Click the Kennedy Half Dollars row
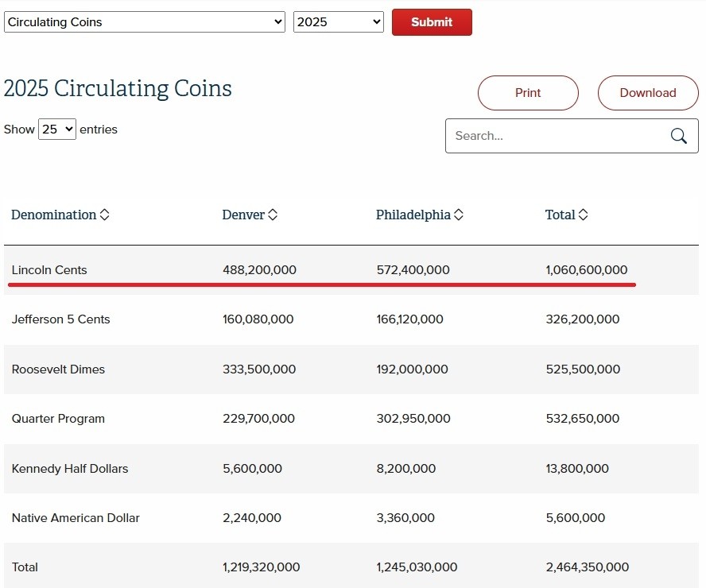Viewport: 706px width, 588px height. point(70,469)
